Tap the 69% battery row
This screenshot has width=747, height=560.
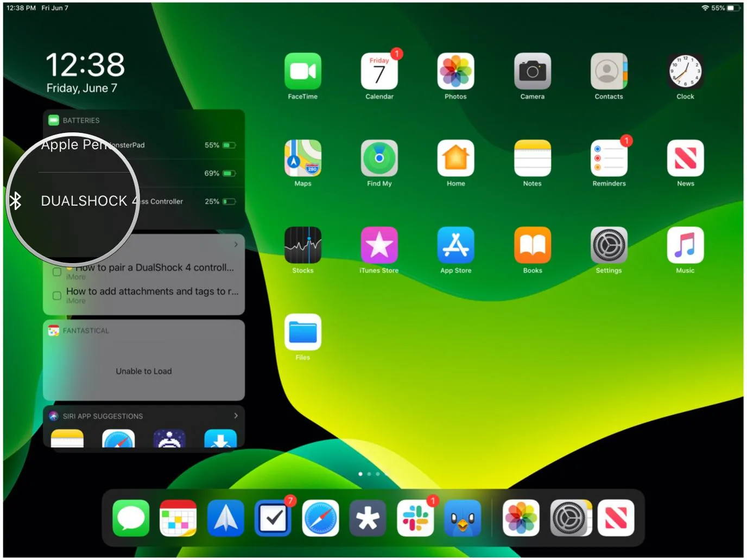(x=144, y=173)
